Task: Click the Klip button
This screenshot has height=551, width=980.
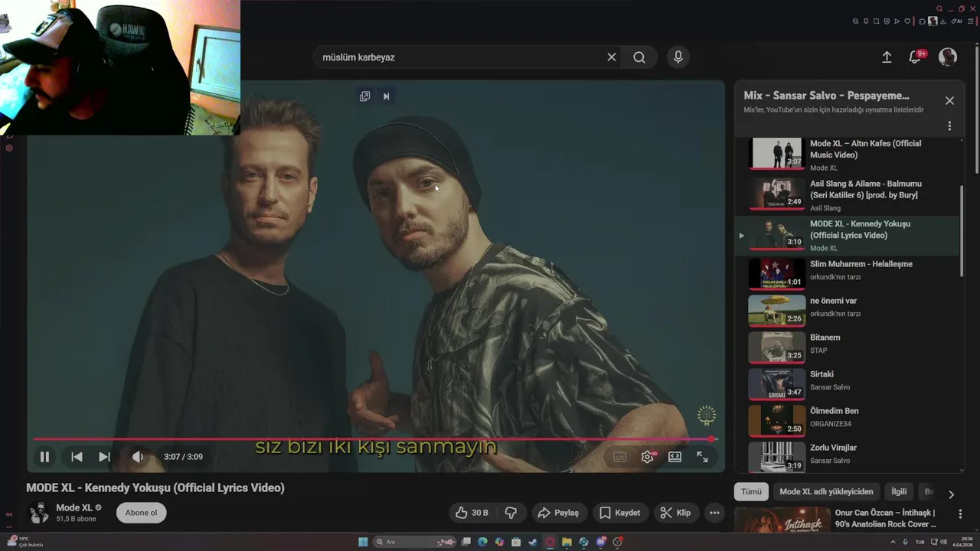Action: click(x=675, y=513)
